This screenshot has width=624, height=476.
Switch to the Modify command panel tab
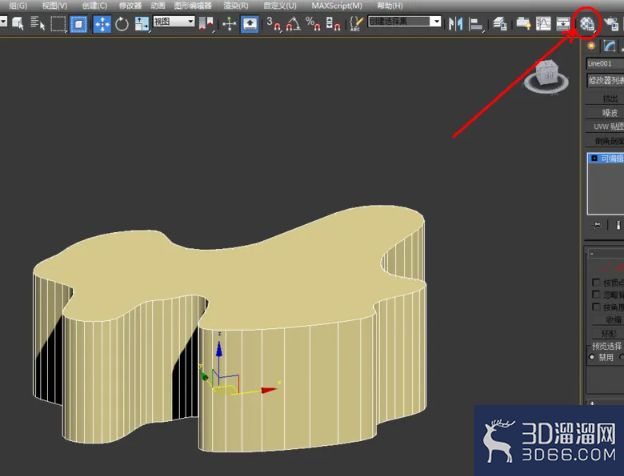(609, 46)
